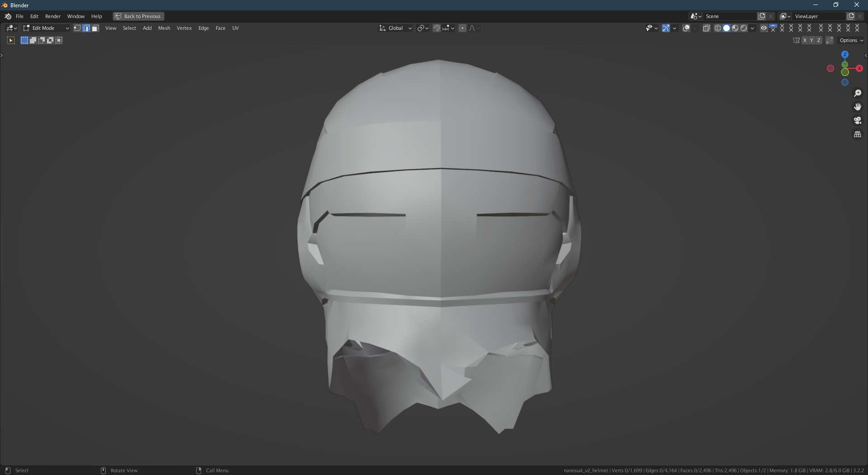Toggle proportional editing
The width and height of the screenshot is (868, 475).
[462, 28]
